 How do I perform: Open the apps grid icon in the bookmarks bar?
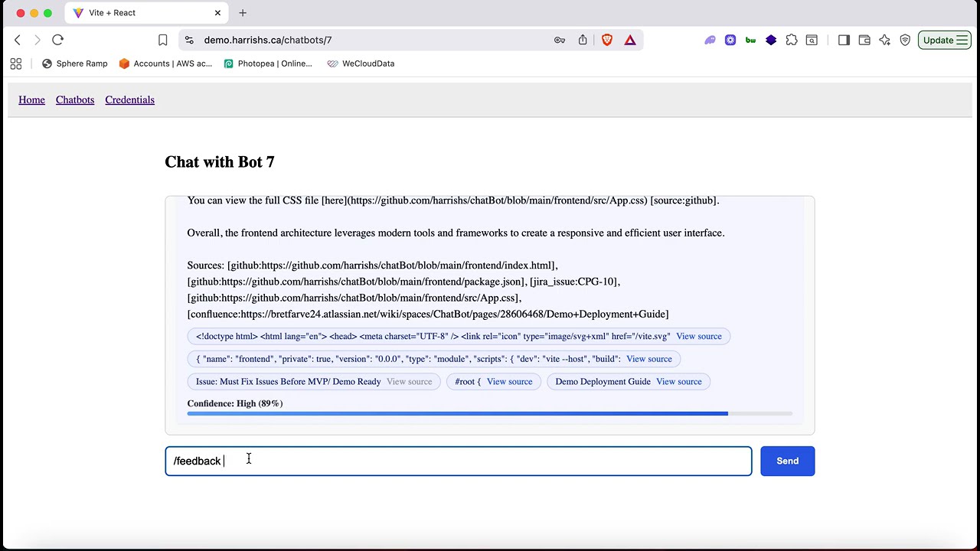tap(16, 64)
